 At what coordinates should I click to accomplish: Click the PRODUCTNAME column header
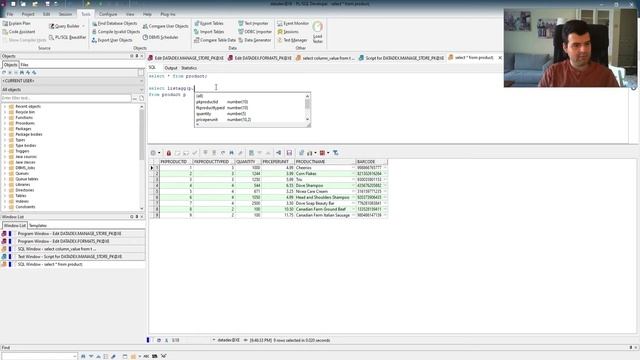(x=324, y=162)
